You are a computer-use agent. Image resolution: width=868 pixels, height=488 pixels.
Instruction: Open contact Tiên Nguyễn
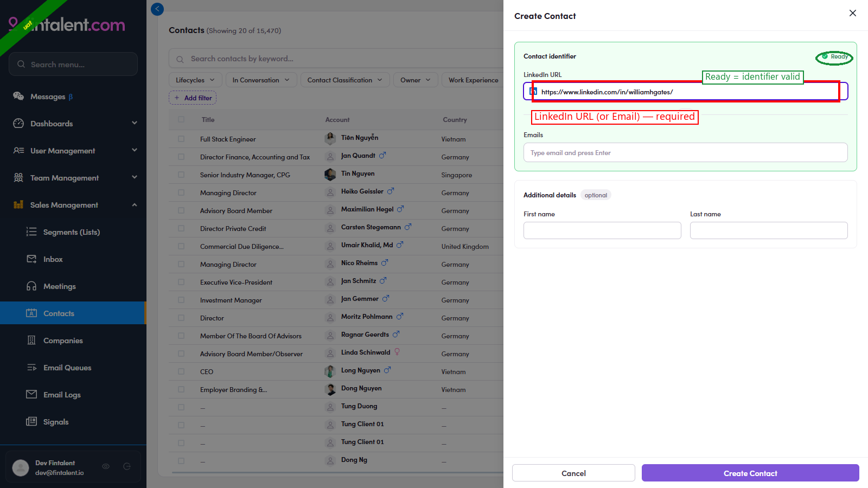(x=360, y=138)
